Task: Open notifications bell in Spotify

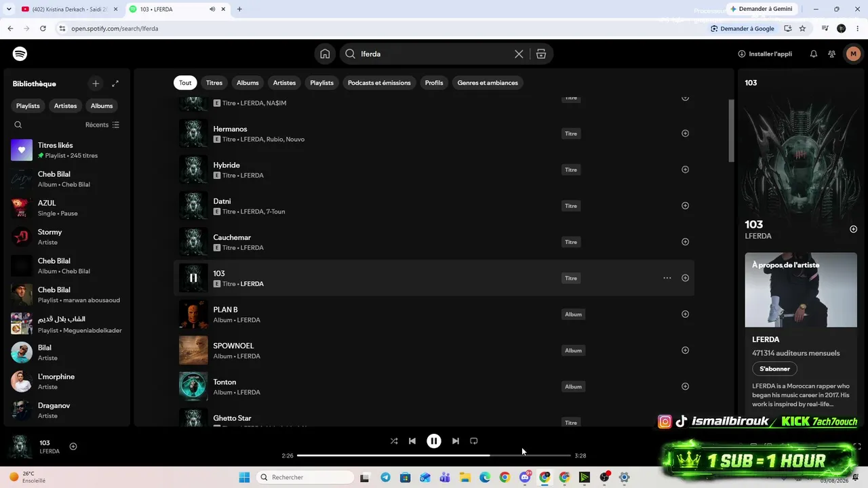Action: coord(814,54)
